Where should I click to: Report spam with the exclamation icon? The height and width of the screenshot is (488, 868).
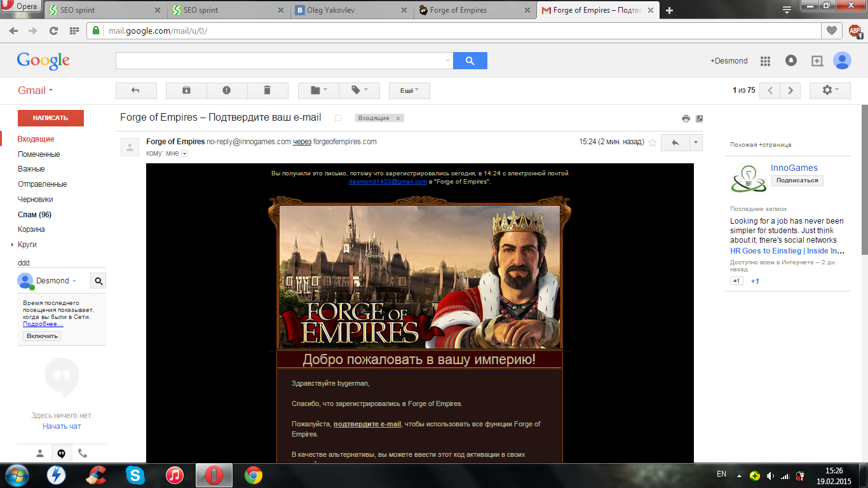227,91
